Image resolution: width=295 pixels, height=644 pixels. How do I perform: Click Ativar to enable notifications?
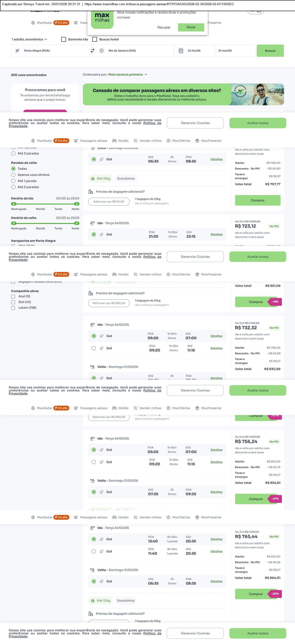(x=191, y=27)
